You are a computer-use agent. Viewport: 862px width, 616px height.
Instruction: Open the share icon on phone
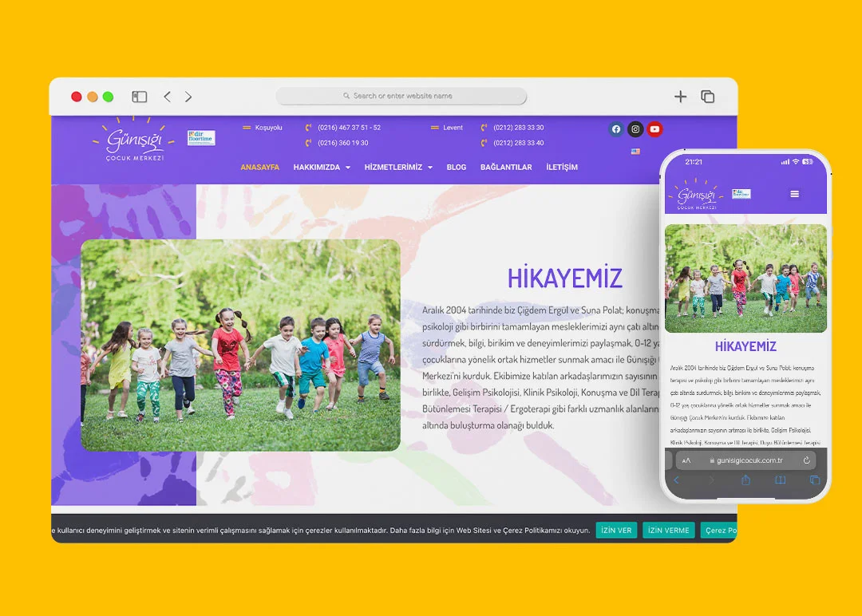745,480
